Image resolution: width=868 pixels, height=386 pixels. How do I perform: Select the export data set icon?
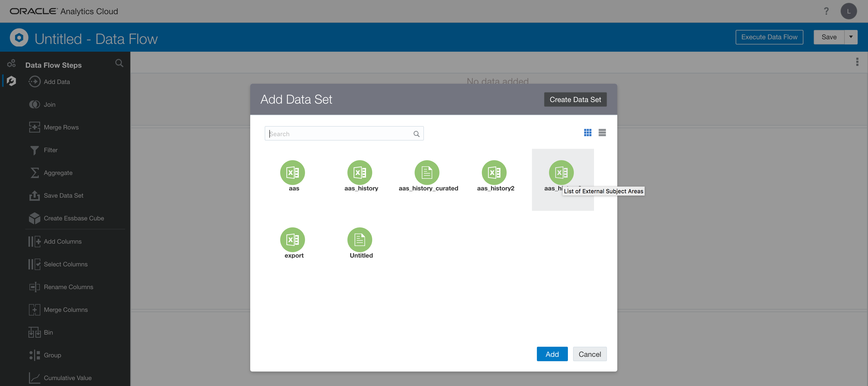(x=293, y=240)
